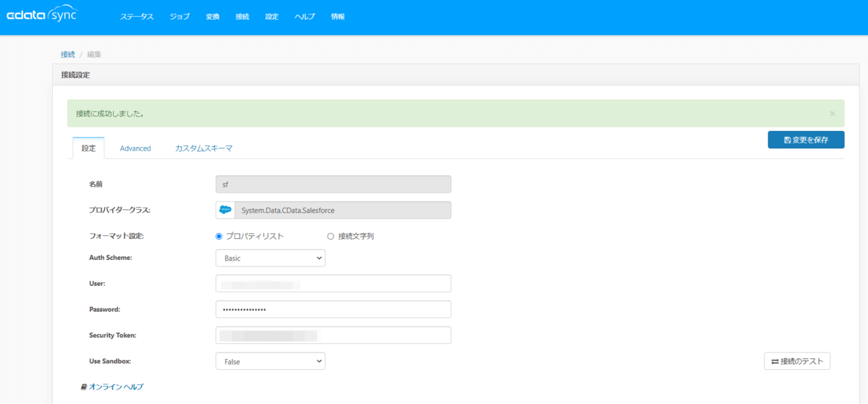Click the Use Sandbox label
This screenshot has height=404, width=868.
pyautogui.click(x=110, y=361)
